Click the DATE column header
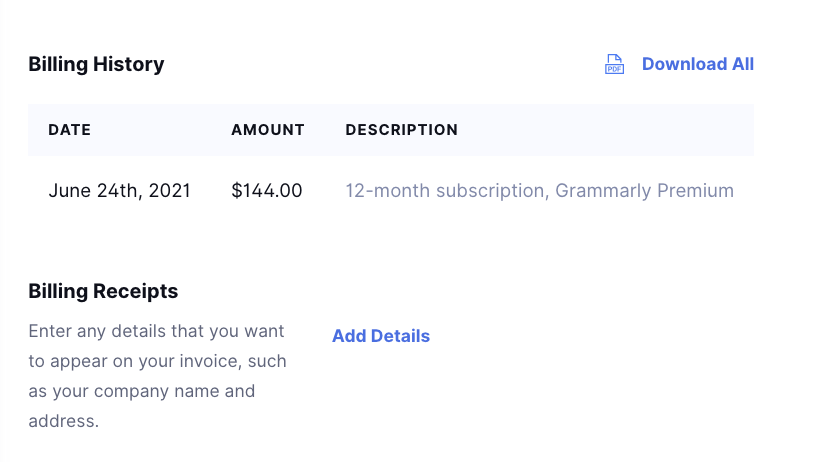The width and height of the screenshot is (829, 462). tap(70, 130)
